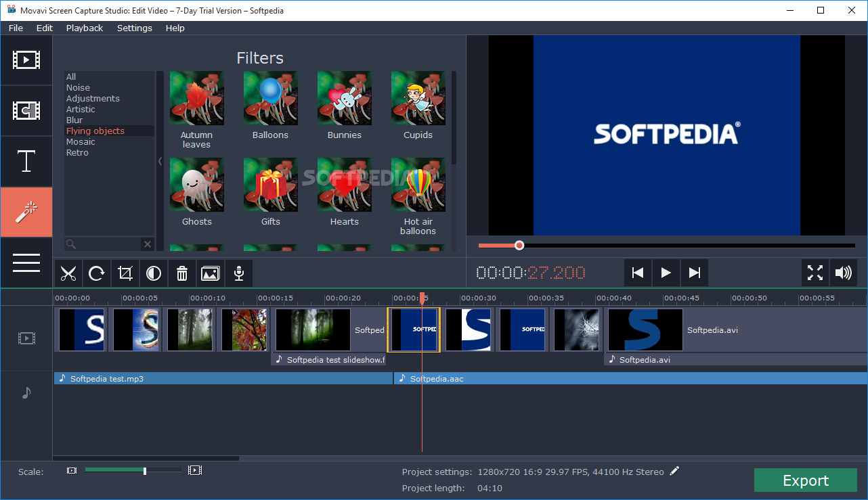This screenshot has width=868, height=500.
Task: Select the Split scissors tool
Action: click(68, 273)
